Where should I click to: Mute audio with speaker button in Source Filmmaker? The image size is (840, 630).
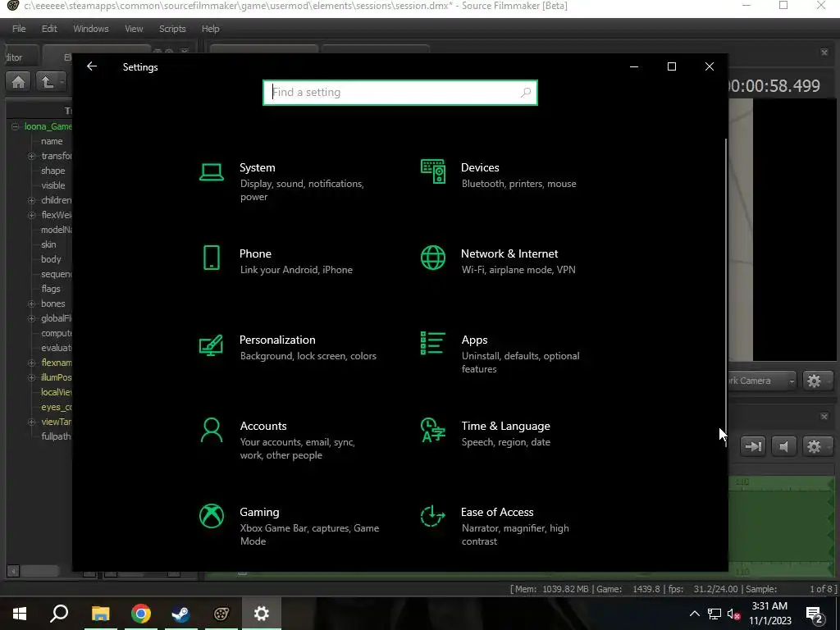pyautogui.click(x=783, y=446)
